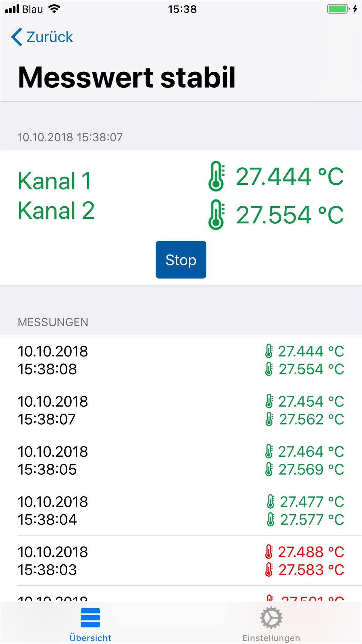Tap the Kanal 2 reading 27.554 °C
Viewport: 362px width, 644px height.
click(x=290, y=215)
